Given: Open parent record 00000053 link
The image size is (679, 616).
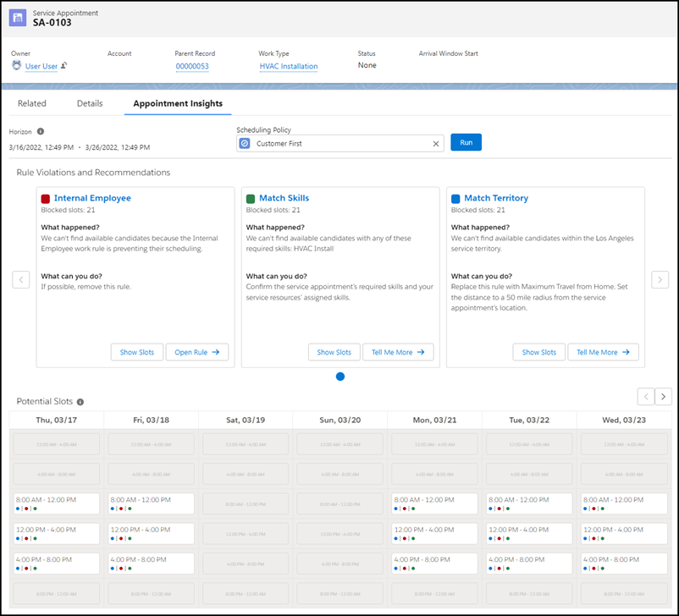Looking at the screenshot, I should point(192,66).
